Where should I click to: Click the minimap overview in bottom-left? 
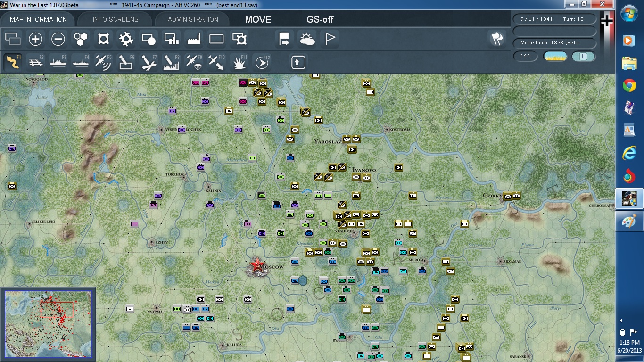pyautogui.click(x=48, y=324)
